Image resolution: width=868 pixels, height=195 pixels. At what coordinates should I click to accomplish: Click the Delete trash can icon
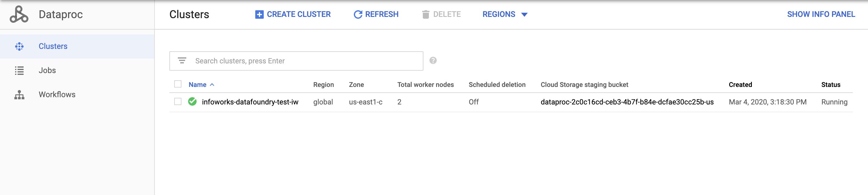[426, 14]
